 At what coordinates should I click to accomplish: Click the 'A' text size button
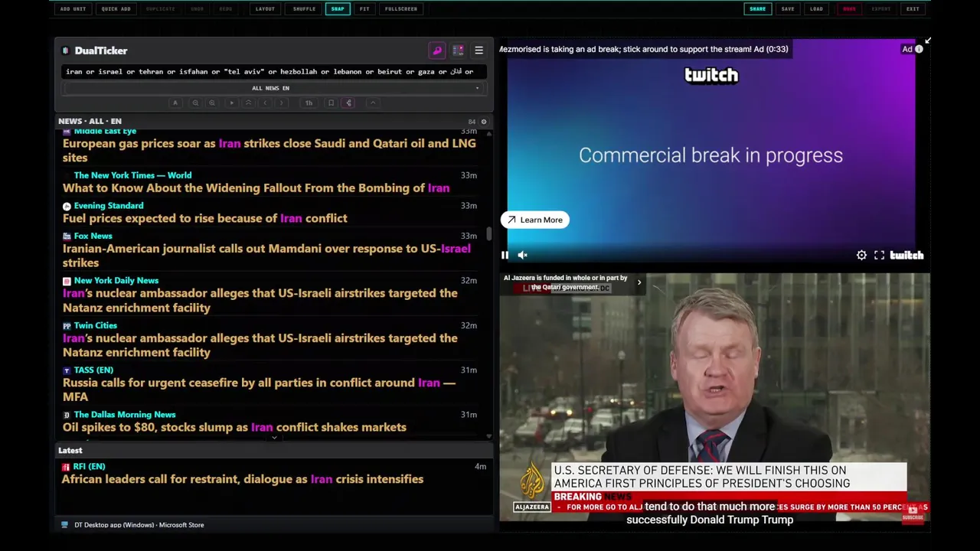point(175,103)
